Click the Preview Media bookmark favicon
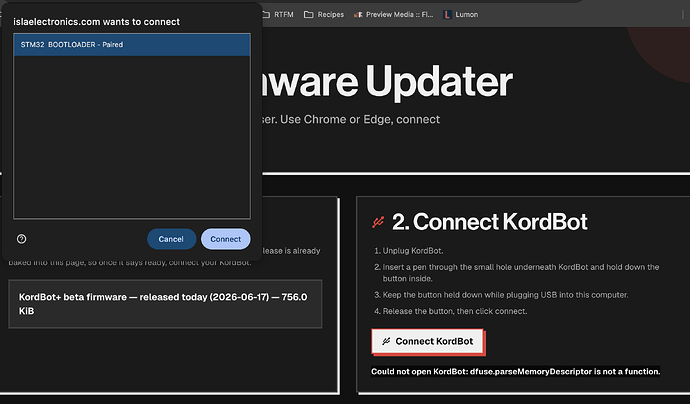 [x=358, y=15]
